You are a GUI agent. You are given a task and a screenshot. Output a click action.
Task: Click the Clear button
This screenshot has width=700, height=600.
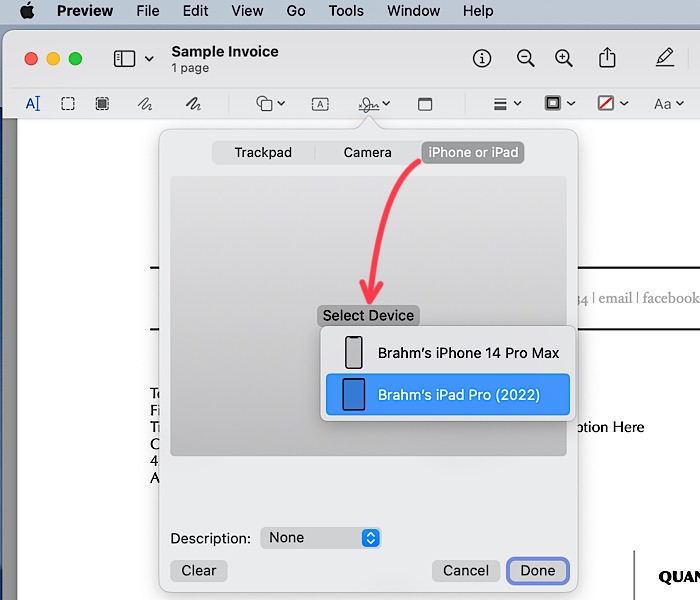[x=198, y=571]
